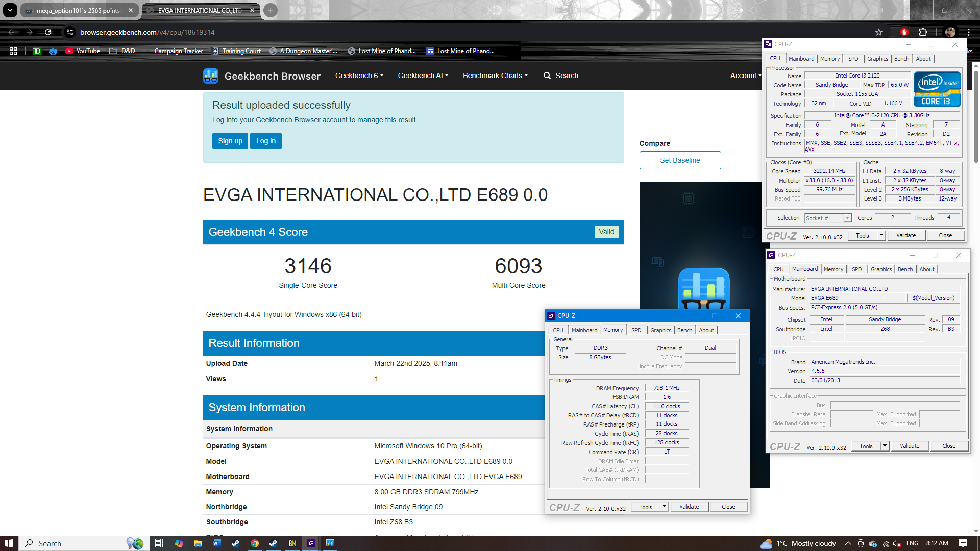Expand the Geekbench AI menu
Screen dimensions: 980x551
pos(423,76)
